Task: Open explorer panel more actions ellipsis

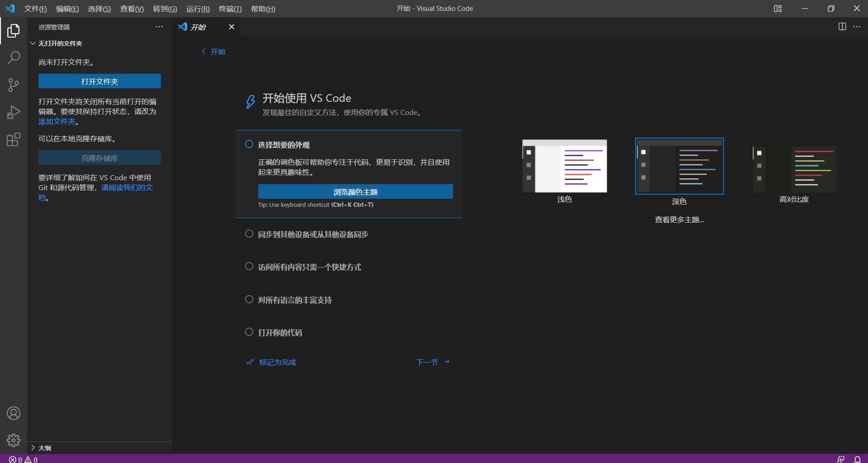Action: 159,27
